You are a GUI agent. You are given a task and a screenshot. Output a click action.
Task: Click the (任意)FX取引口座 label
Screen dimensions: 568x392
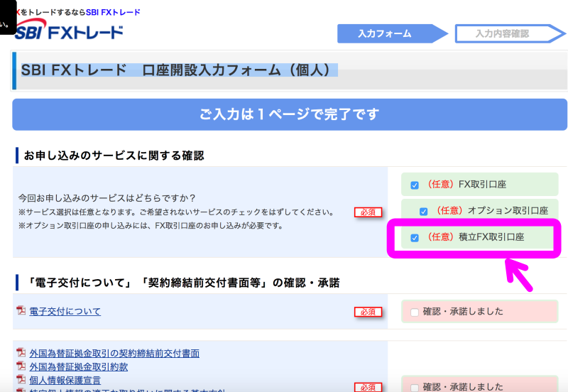pos(464,185)
